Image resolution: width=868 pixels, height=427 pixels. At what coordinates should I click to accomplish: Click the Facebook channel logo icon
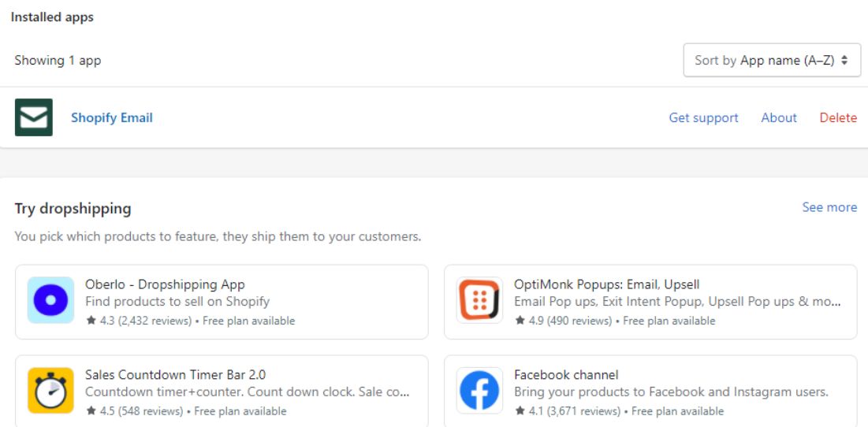[x=479, y=391]
